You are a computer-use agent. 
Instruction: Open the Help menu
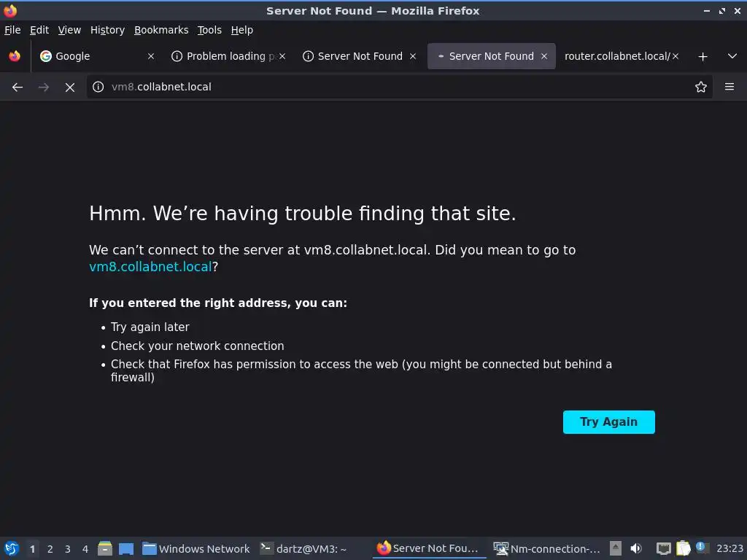click(x=242, y=30)
